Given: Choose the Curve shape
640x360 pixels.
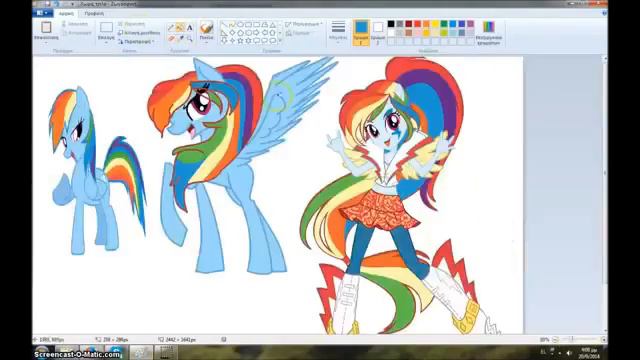Looking at the screenshot, I should 232,25.
